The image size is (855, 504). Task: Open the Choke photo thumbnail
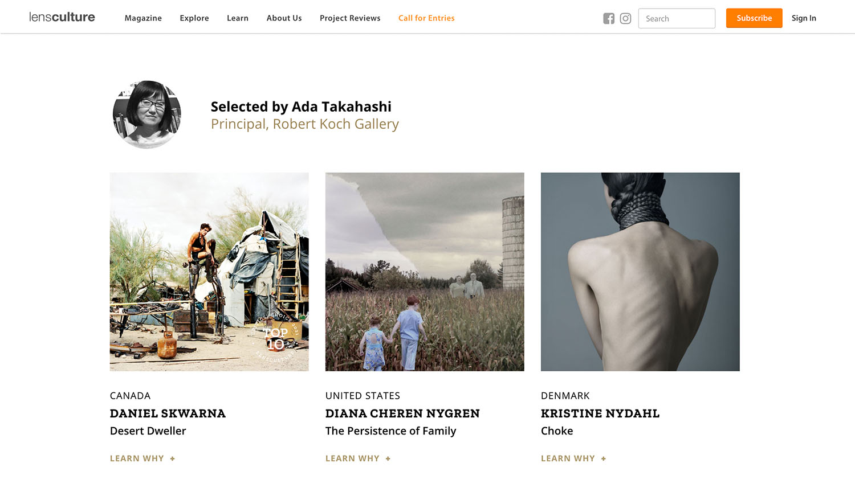640,272
